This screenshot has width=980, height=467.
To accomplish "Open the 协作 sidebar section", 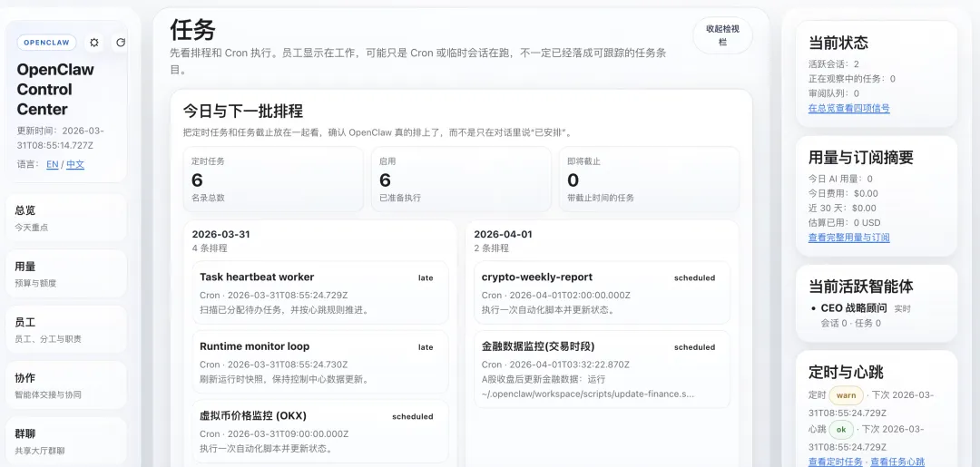I will pos(65,385).
